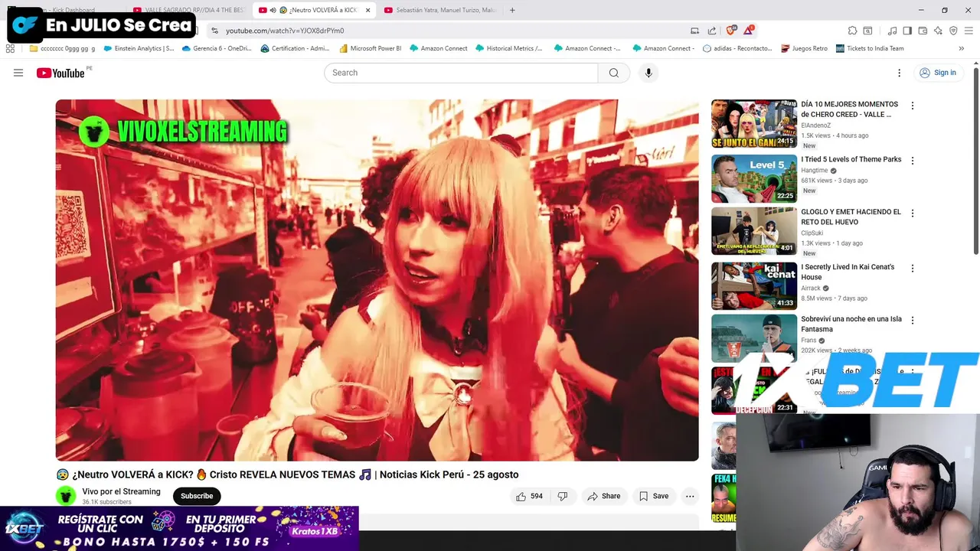The width and height of the screenshot is (980, 551).
Task: Open the Isla Fantasma video thumbnail
Action: 754,338
